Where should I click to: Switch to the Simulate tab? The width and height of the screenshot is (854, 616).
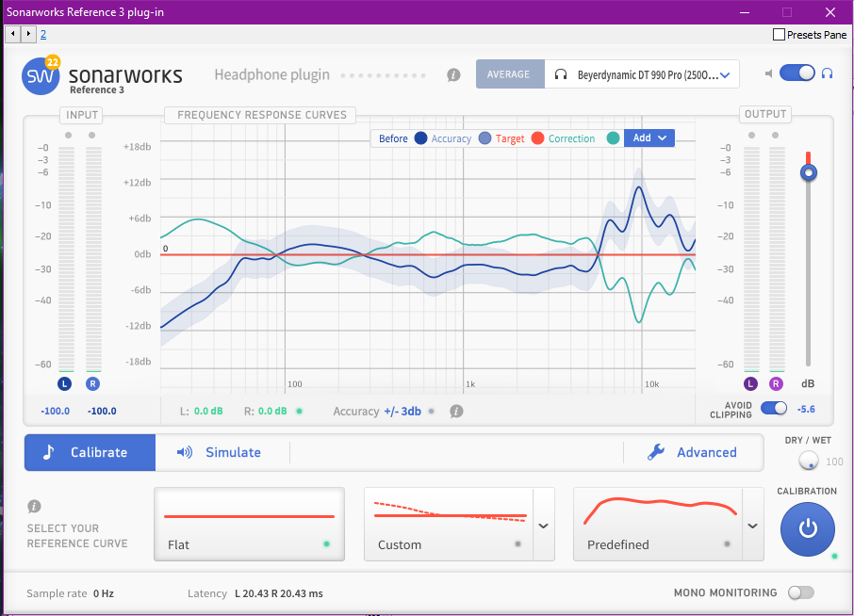click(x=219, y=452)
